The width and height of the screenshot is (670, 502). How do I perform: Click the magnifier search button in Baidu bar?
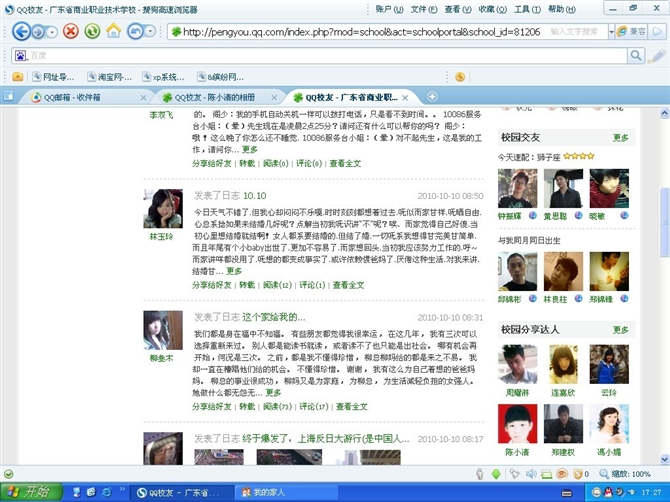636,56
